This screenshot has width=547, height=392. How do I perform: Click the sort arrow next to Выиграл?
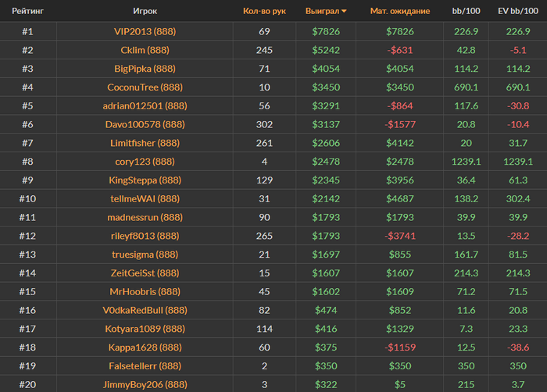coord(345,12)
